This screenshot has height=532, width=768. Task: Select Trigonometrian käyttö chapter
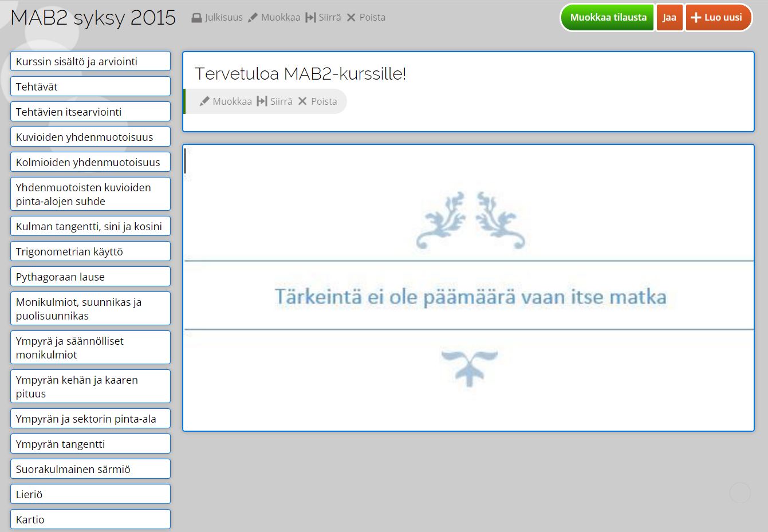tap(90, 251)
